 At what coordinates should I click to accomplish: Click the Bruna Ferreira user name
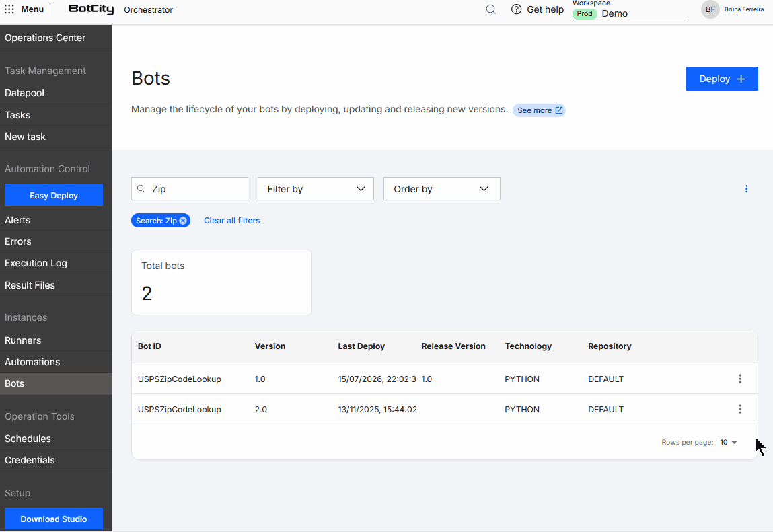744,9
